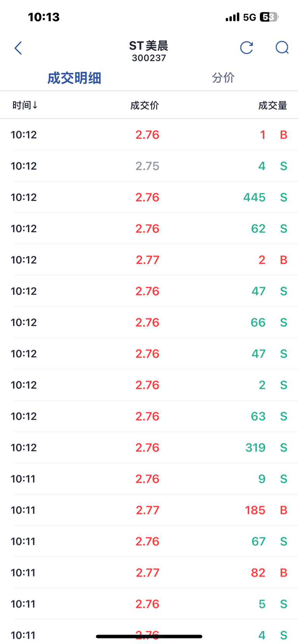
Task: Tap the home indicator bar at bottom
Action: [149, 636]
